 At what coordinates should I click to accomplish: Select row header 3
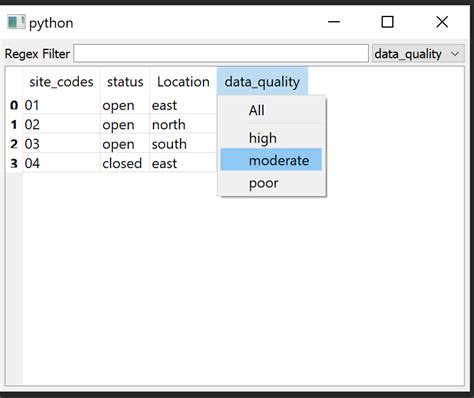click(x=14, y=163)
